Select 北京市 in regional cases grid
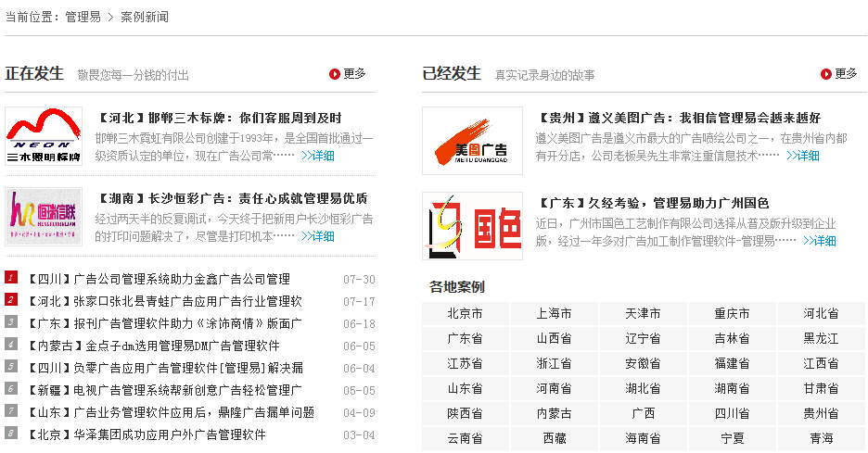868x453 pixels. (465, 314)
